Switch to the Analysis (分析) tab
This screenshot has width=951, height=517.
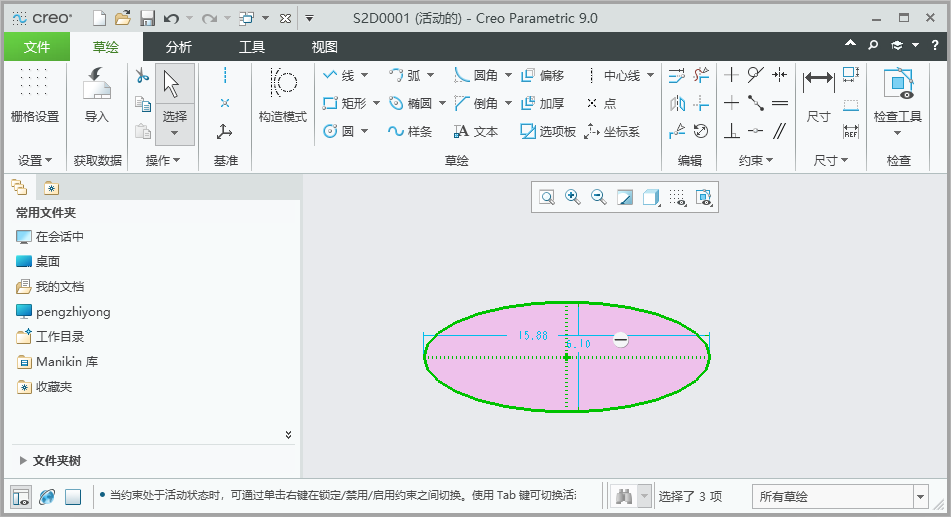[x=179, y=47]
